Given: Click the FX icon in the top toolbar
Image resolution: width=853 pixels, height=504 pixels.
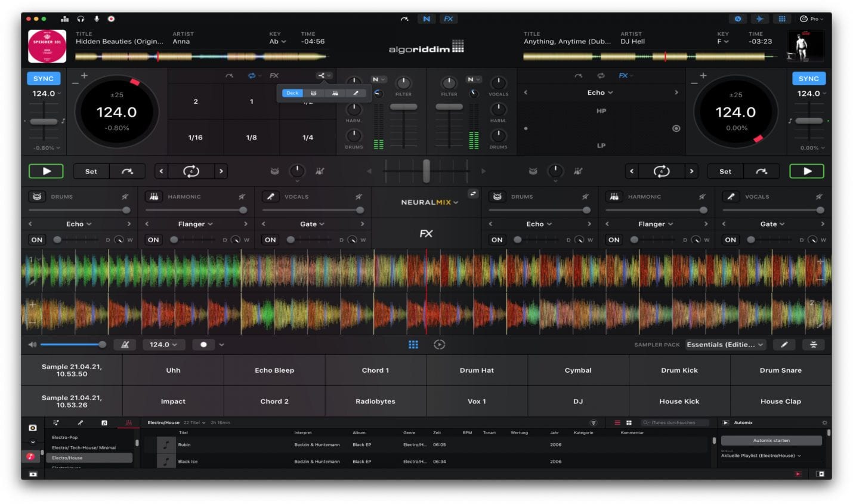Looking at the screenshot, I should point(447,18).
